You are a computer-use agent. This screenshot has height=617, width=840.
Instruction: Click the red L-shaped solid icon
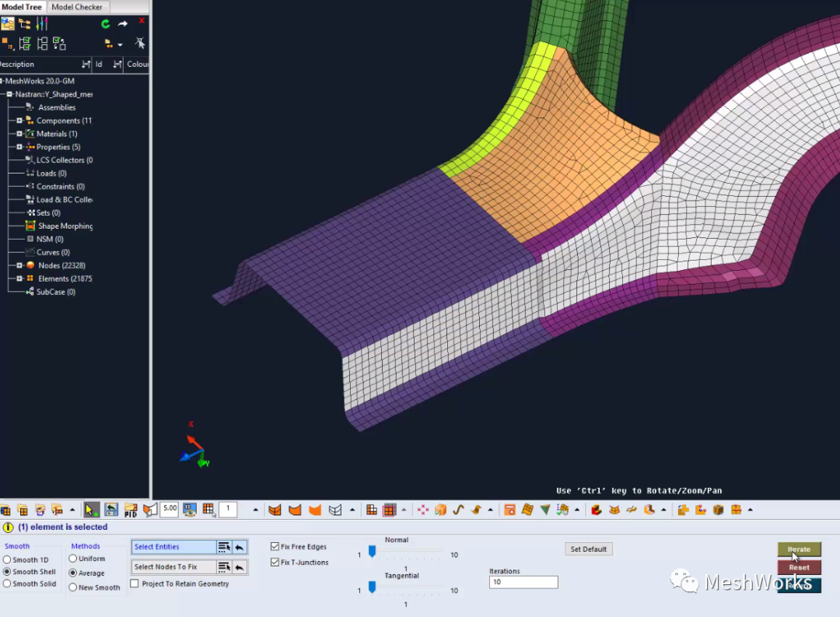coord(597,510)
